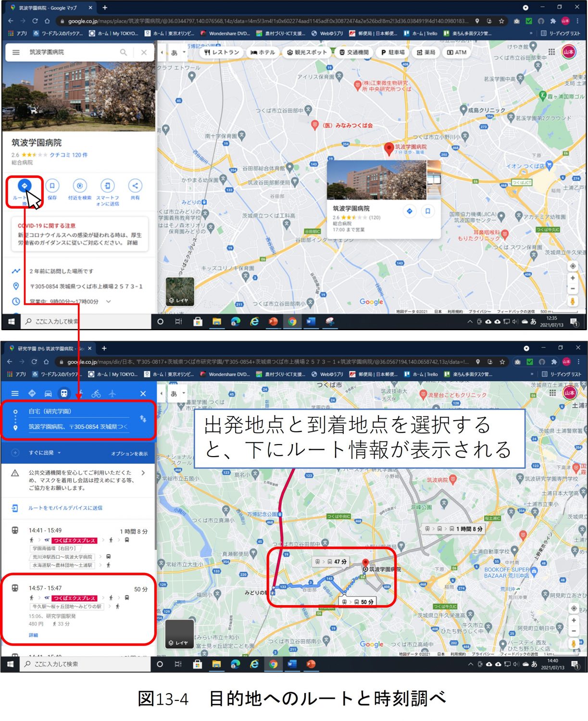Click the 47 分 route label on bottom map
Screen dimensions: 588x721
[x=331, y=561]
